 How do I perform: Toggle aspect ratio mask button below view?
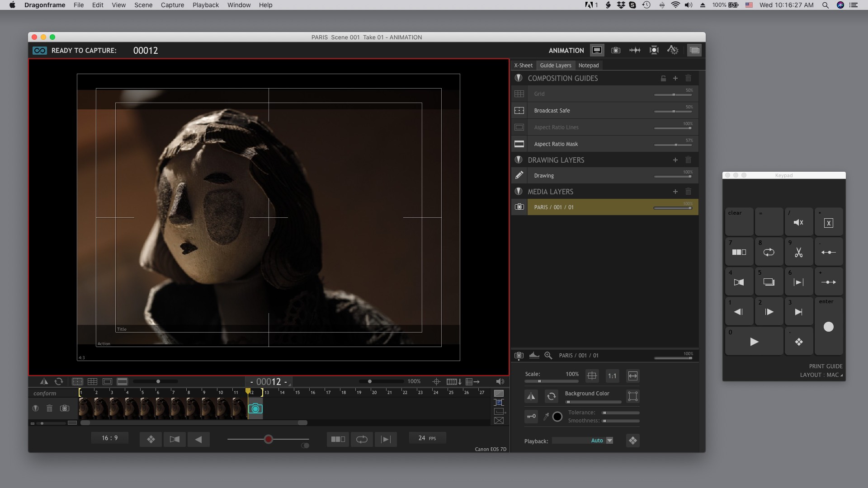click(x=122, y=381)
